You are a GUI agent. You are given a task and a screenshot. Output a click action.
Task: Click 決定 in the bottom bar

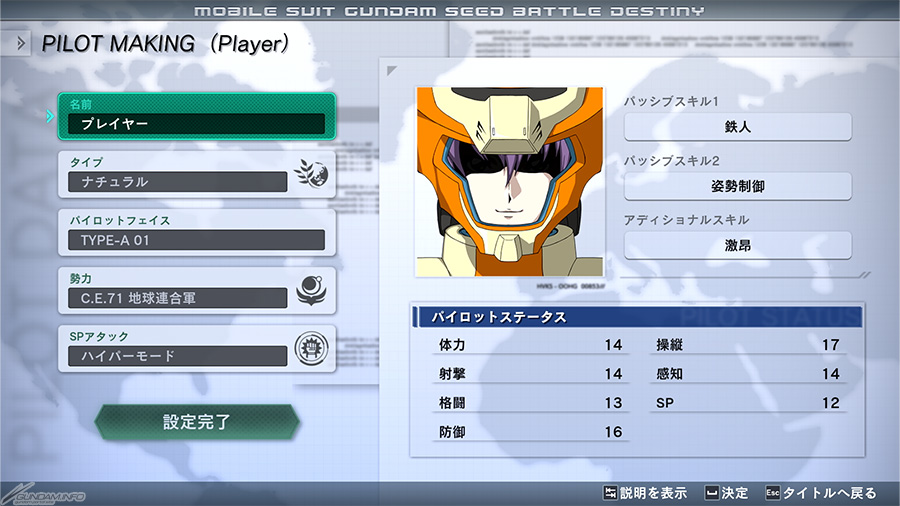[735, 493]
